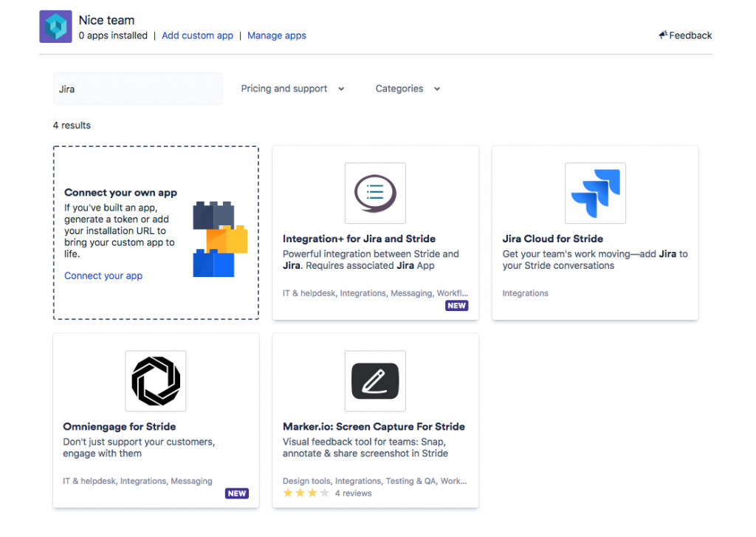Open Integration+ for Jira and Stride title
The height and width of the screenshot is (537, 756).
[x=359, y=239]
